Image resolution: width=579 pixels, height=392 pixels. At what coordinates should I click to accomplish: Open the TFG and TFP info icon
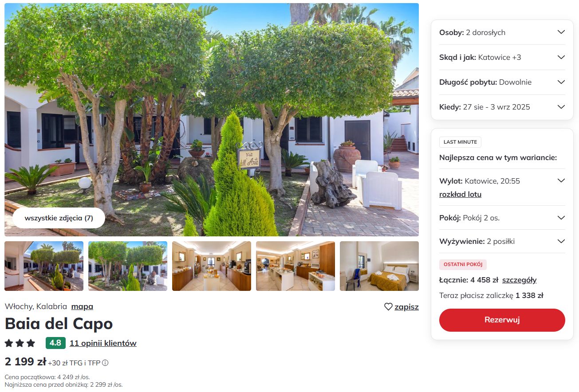[105, 363]
